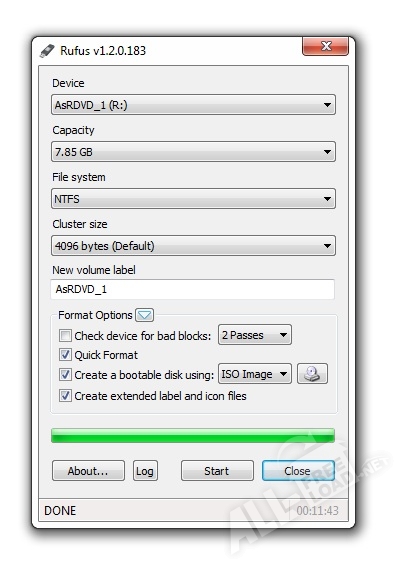Click the Start button
This screenshot has height=566, width=400.
217,471
